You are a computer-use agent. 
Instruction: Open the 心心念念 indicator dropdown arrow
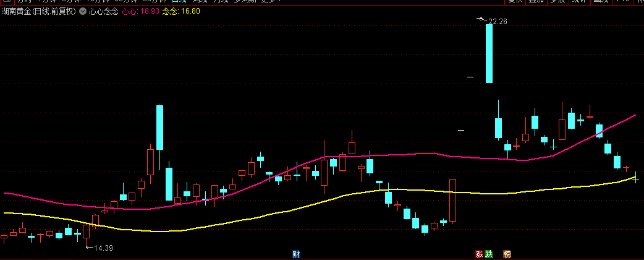[x=83, y=12]
